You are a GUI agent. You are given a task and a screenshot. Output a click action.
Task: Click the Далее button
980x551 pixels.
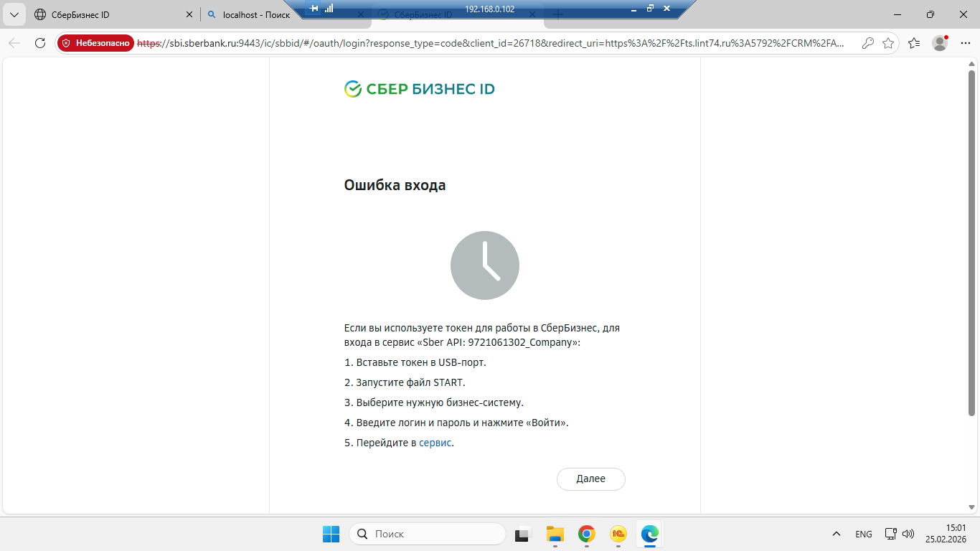tap(591, 479)
